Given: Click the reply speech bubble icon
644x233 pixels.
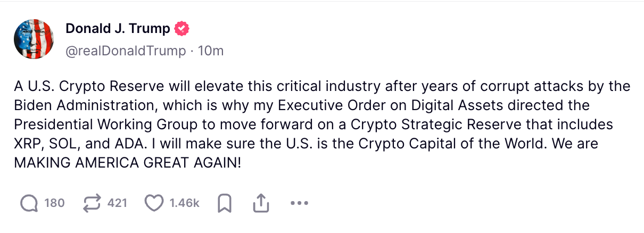Looking at the screenshot, I should (29, 203).
